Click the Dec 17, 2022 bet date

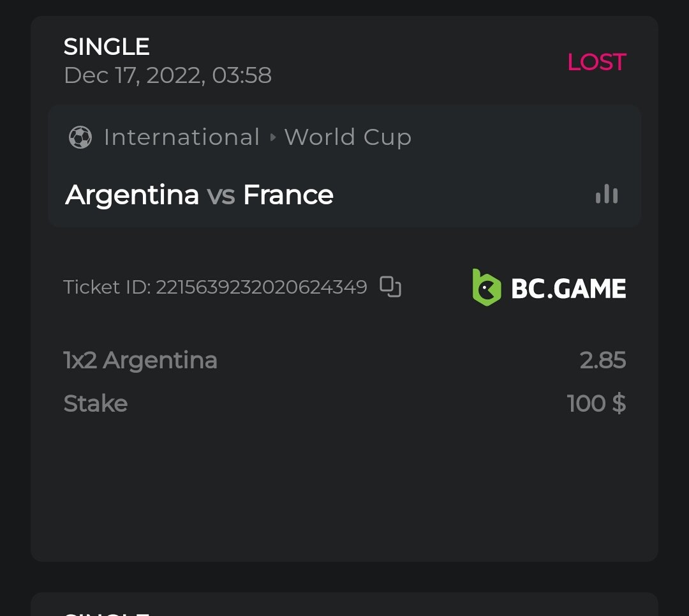pos(168,75)
